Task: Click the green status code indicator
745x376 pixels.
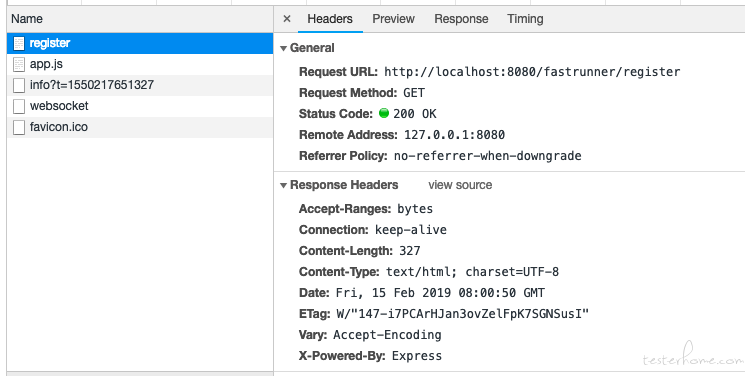Action: (384, 113)
